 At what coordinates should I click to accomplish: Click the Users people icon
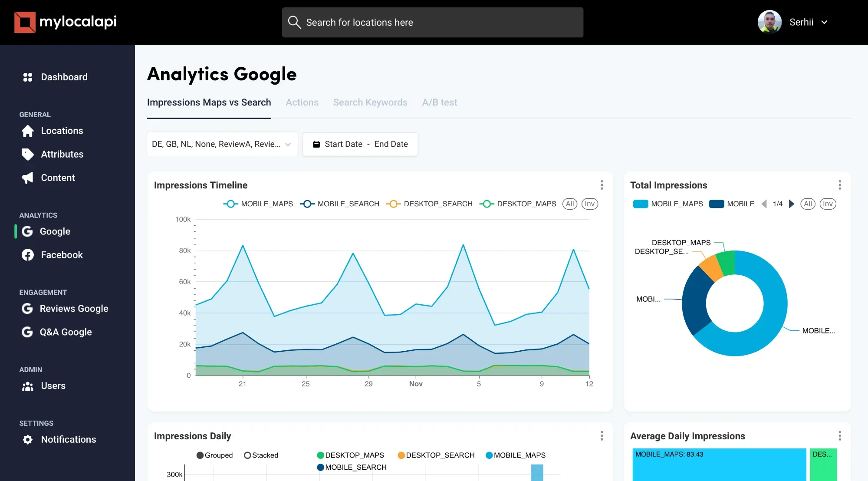coord(28,386)
